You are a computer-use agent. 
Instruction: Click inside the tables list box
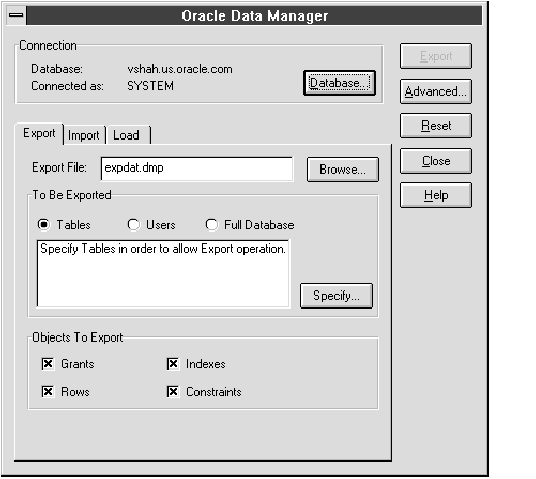click(163, 274)
